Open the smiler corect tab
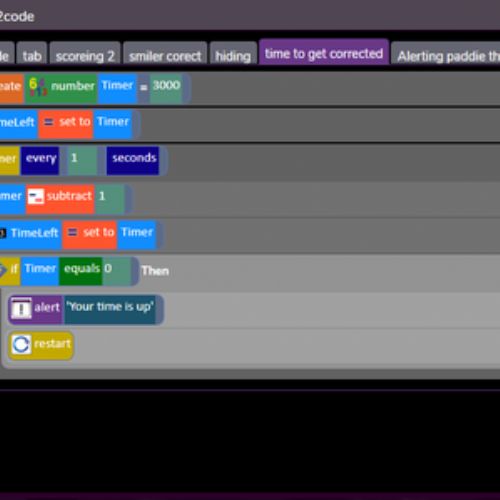The image size is (500, 500). pos(165,54)
